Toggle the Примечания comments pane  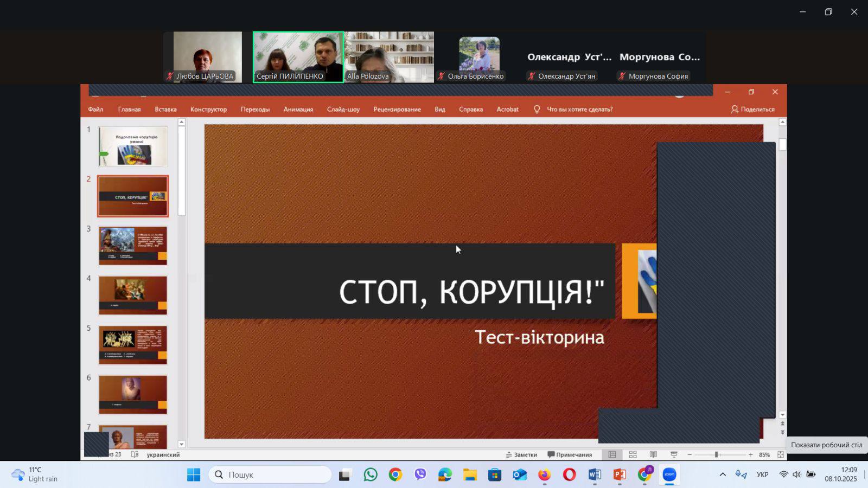(x=570, y=454)
